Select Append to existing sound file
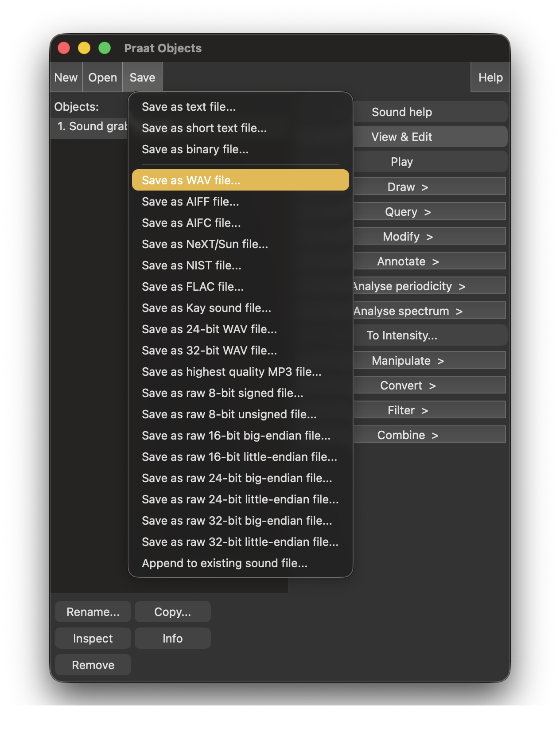 pyautogui.click(x=224, y=563)
